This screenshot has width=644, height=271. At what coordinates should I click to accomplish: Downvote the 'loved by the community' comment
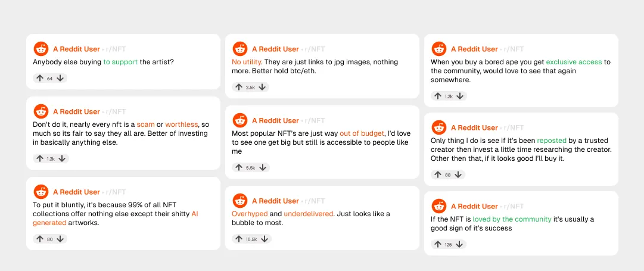pyautogui.click(x=459, y=245)
